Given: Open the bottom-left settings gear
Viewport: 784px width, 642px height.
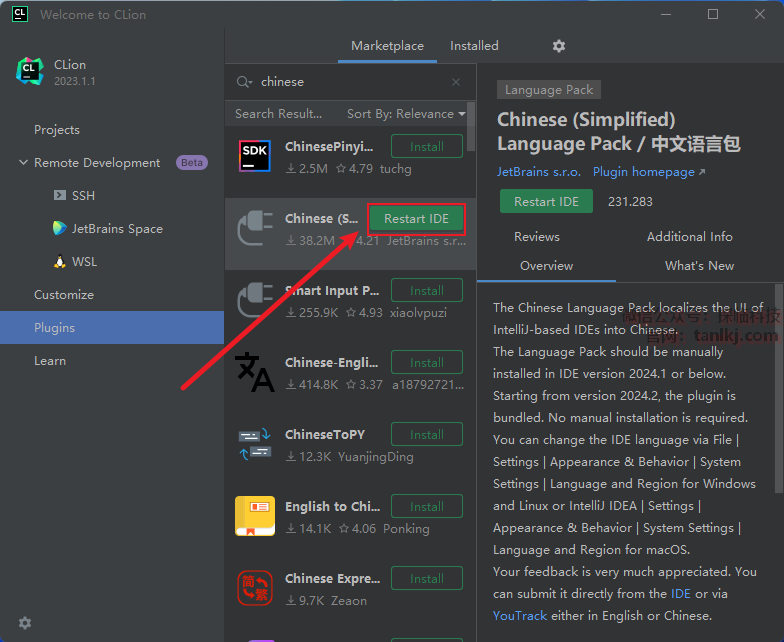Looking at the screenshot, I should pyautogui.click(x=25, y=622).
